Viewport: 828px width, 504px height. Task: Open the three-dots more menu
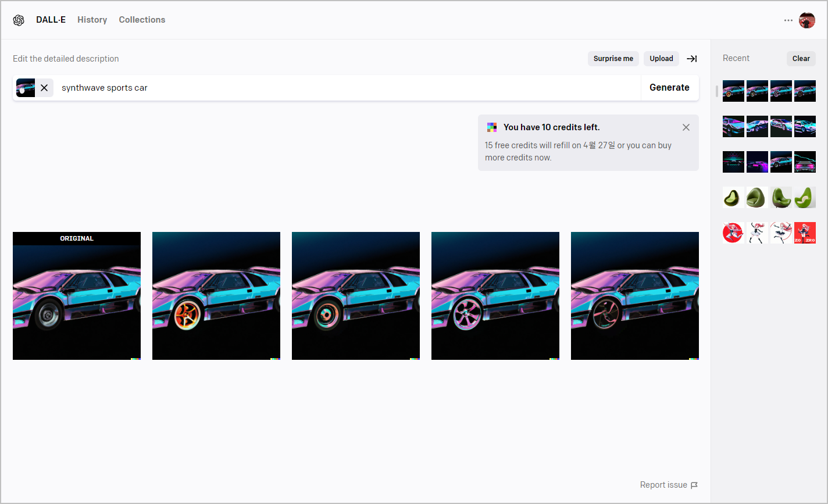pyautogui.click(x=788, y=20)
